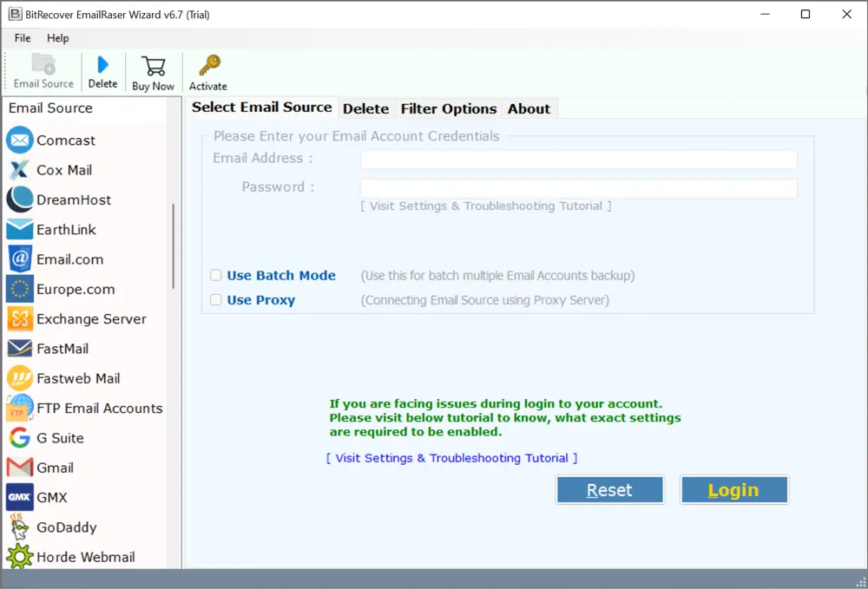Click the Reset button
Screen dimensions: 868x589
click(609, 490)
